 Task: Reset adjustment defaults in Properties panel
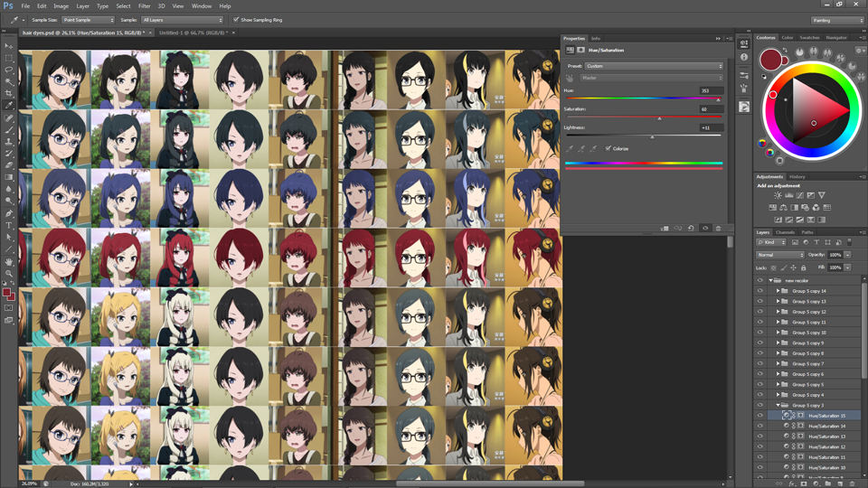point(691,228)
